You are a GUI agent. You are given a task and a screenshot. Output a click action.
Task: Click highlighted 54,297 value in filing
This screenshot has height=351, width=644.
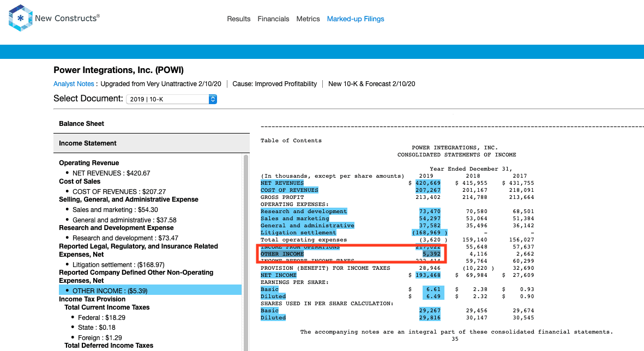click(x=430, y=219)
